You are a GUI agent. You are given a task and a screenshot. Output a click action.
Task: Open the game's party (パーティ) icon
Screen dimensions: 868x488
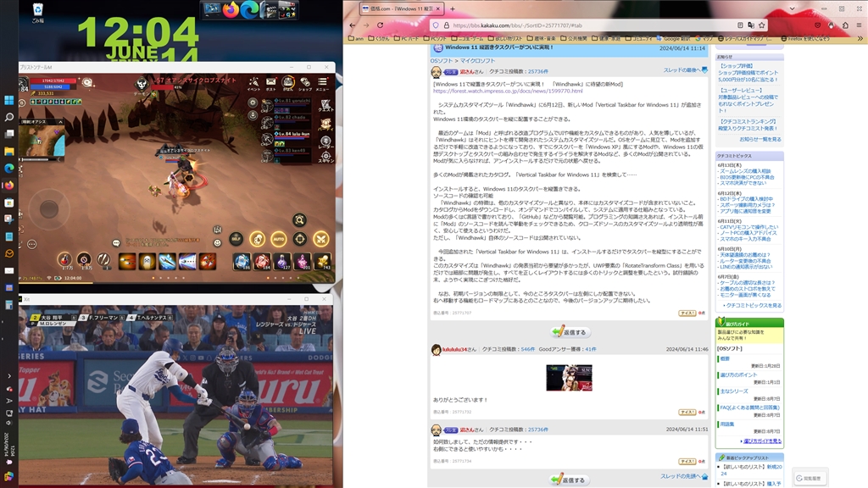pyautogui.click(x=325, y=124)
